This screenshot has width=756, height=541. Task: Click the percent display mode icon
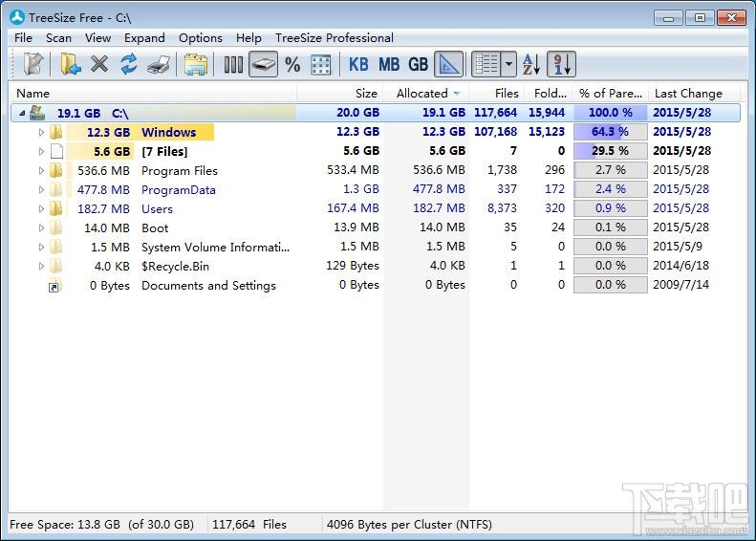292,65
